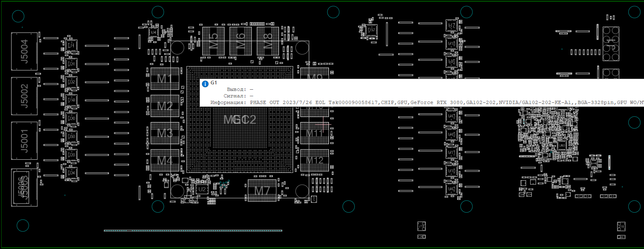Select power stage U24 on the left
The height and width of the screenshot is (249, 644).
(71, 173)
